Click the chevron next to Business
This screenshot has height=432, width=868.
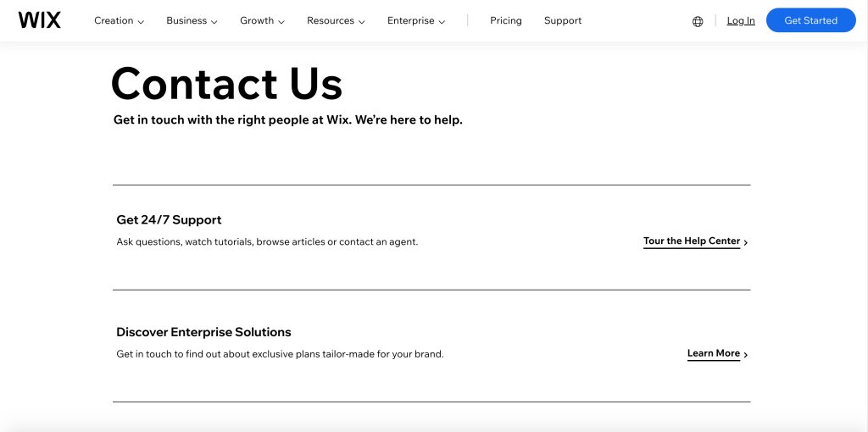click(214, 22)
